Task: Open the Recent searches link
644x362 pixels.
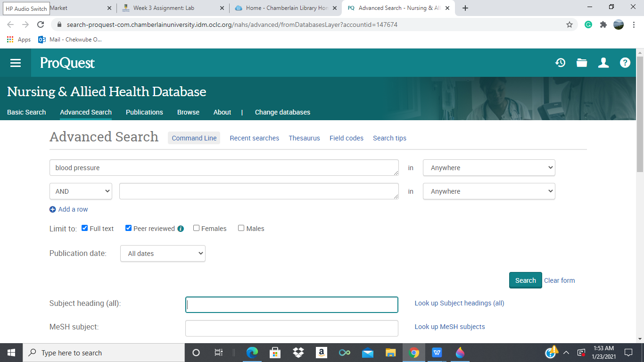Action: (255, 138)
